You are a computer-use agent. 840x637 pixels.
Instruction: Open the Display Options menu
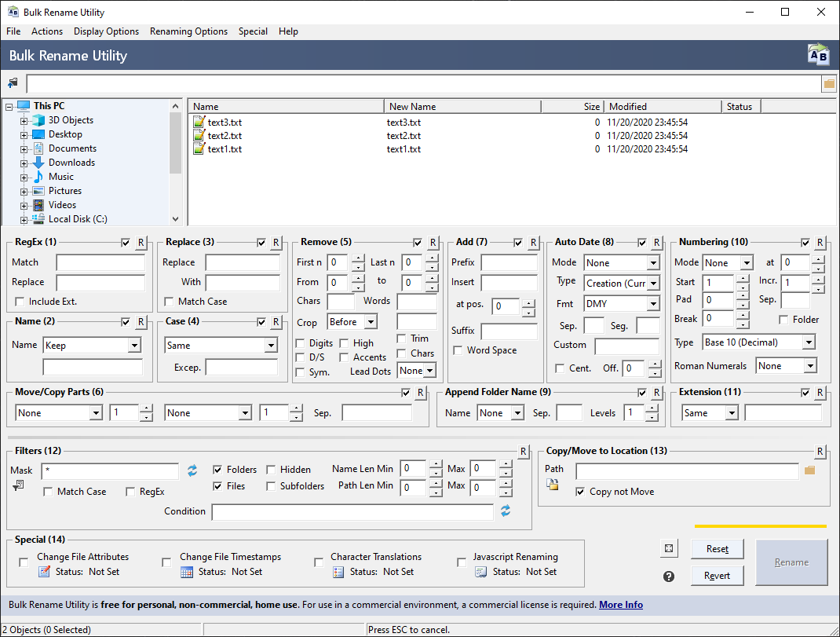click(x=106, y=31)
